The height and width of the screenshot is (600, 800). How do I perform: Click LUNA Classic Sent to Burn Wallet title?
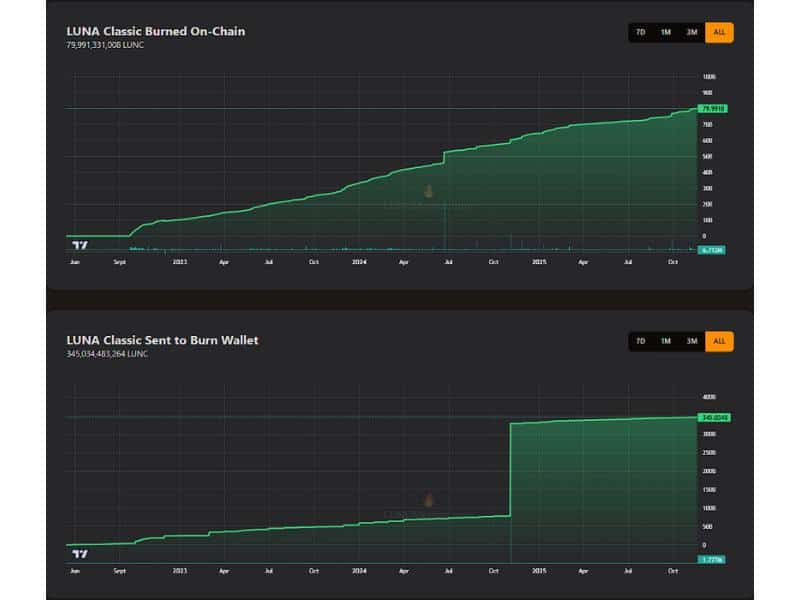pyautogui.click(x=162, y=340)
